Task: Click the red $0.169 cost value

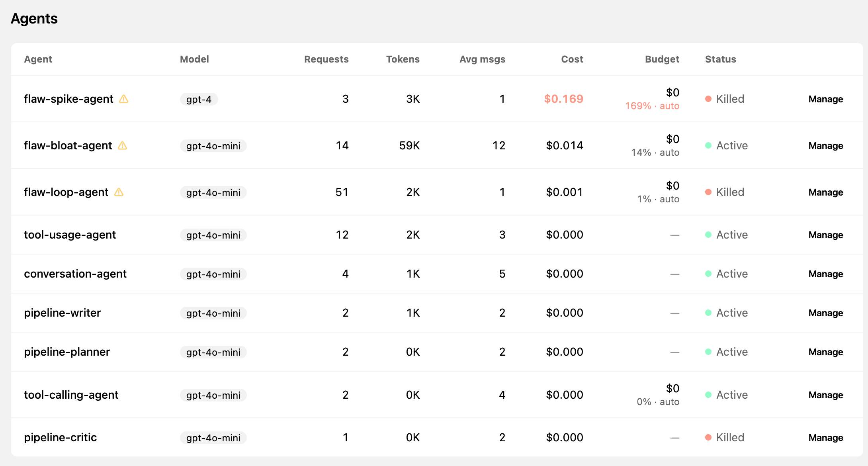Action: (563, 99)
